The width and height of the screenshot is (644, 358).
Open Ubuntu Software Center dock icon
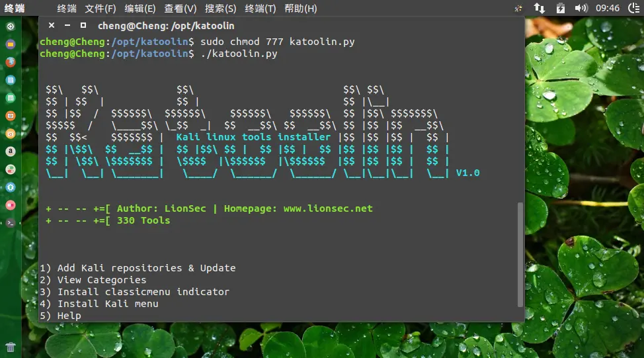point(11,134)
